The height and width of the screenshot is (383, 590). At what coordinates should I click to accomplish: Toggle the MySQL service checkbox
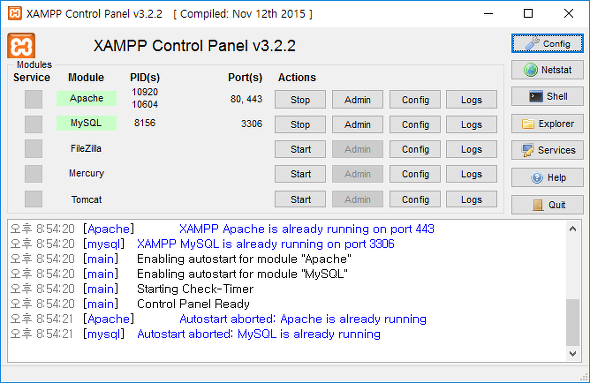pyautogui.click(x=33, y=124)
